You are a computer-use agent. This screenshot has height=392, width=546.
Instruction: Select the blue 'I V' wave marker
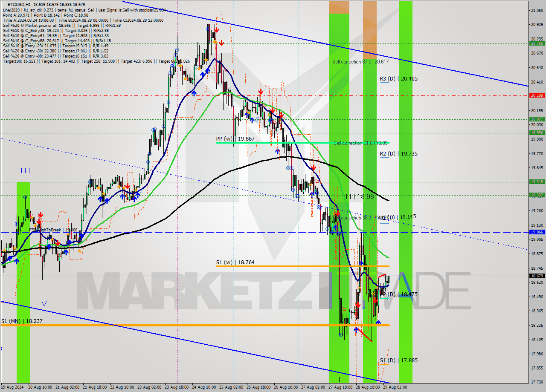(x=42, y=304)
